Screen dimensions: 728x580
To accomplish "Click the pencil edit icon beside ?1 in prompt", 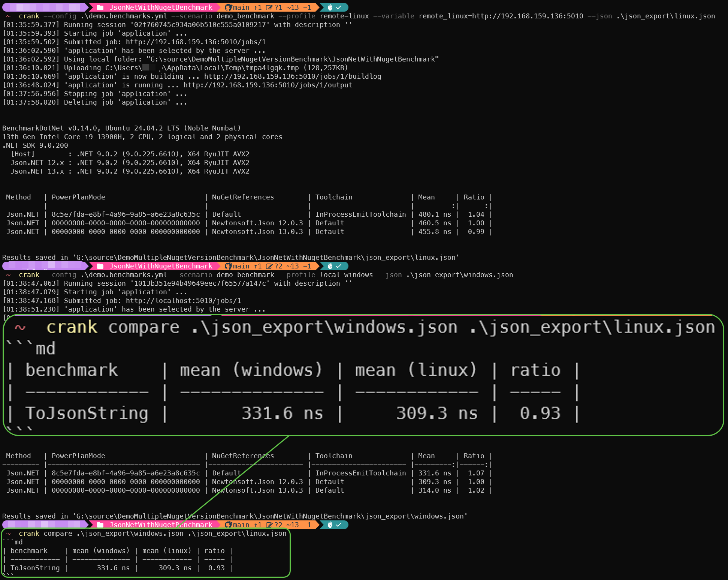I will [269, 7].
